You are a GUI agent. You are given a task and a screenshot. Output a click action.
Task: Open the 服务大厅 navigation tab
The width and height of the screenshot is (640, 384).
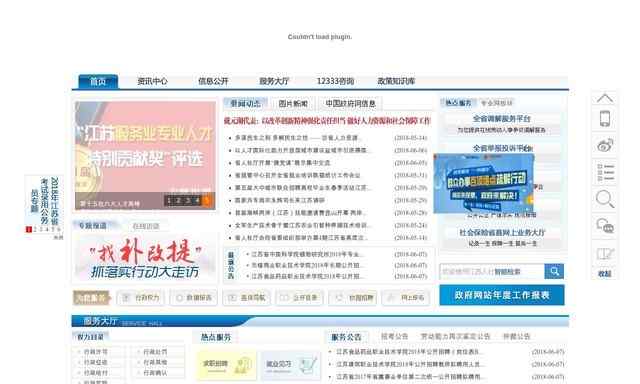(274, 81)
